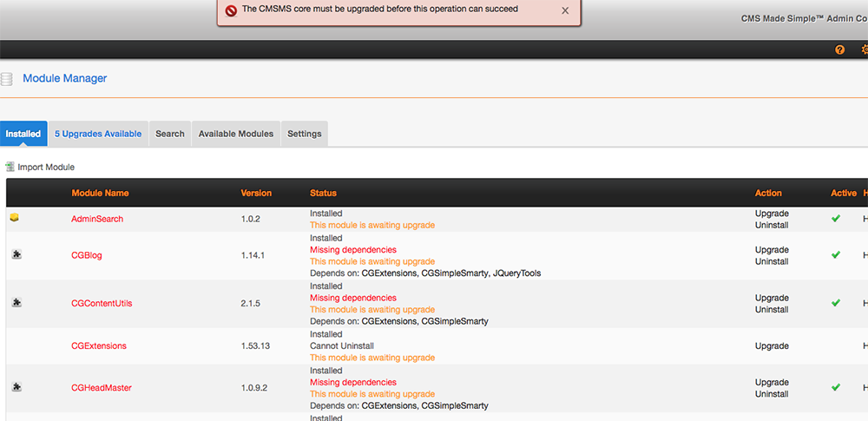The image size is (868, 421).
Task: Click the Module Manager database icon
Action: 7,79
